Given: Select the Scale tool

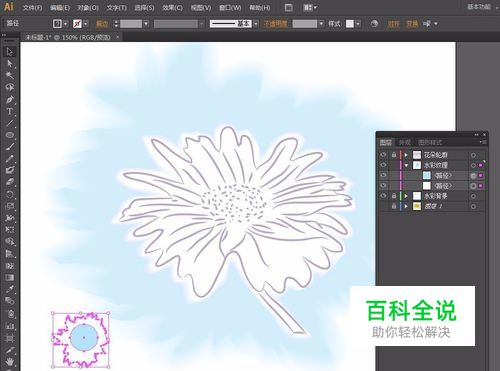Looking at the screenshot, I should 10,206.
